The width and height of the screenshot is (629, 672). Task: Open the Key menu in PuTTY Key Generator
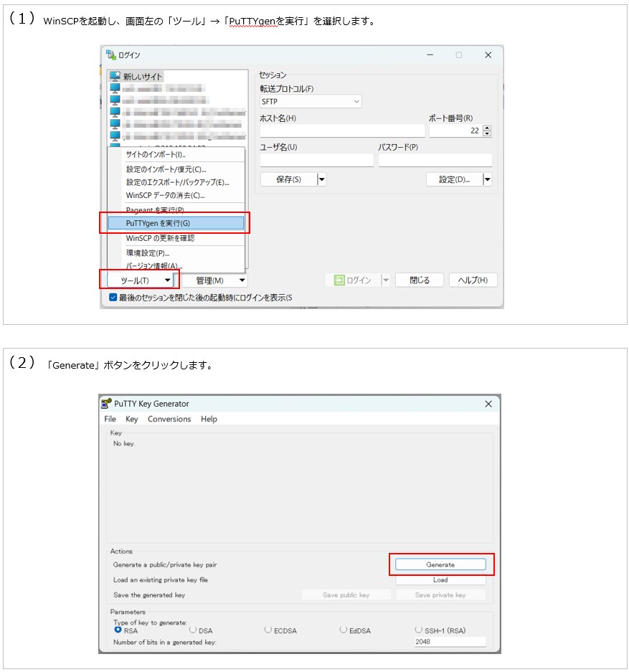pyautogui.click(x=131, y=419)
